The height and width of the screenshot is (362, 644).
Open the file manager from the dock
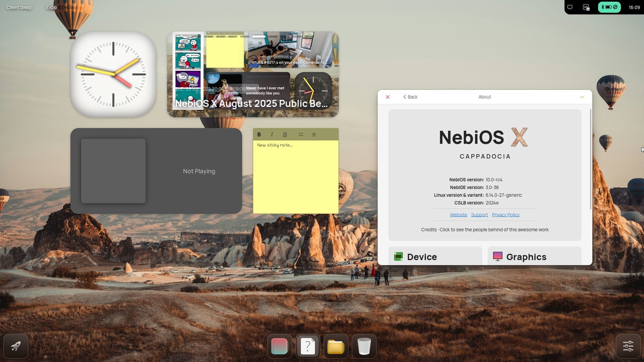click(336, 346)
